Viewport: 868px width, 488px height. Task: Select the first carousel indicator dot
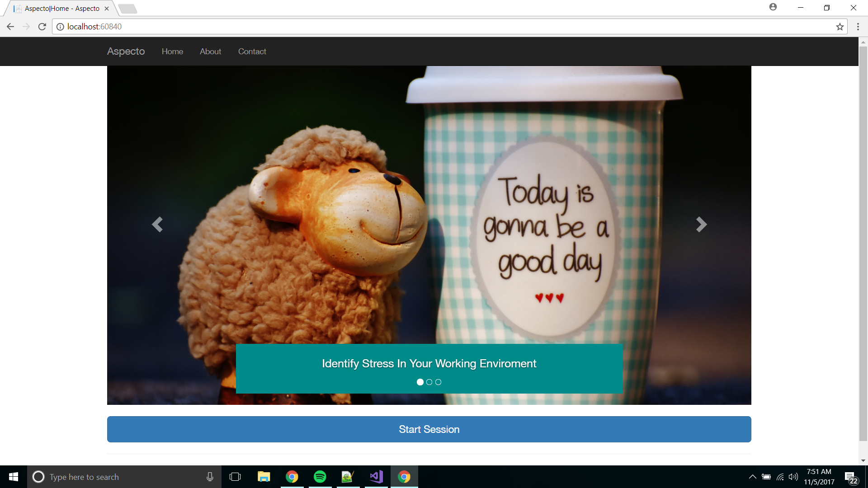pyautogui.click(x=420, y=382)
